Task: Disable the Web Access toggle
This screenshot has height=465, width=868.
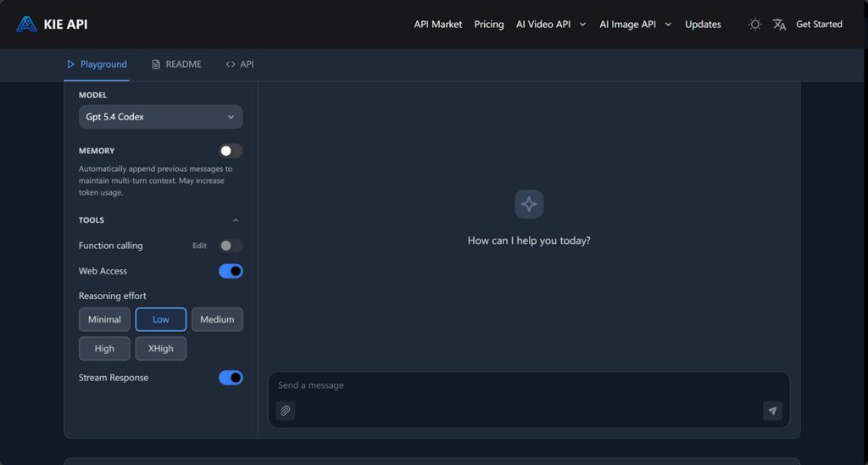Action: click(231, 271)
